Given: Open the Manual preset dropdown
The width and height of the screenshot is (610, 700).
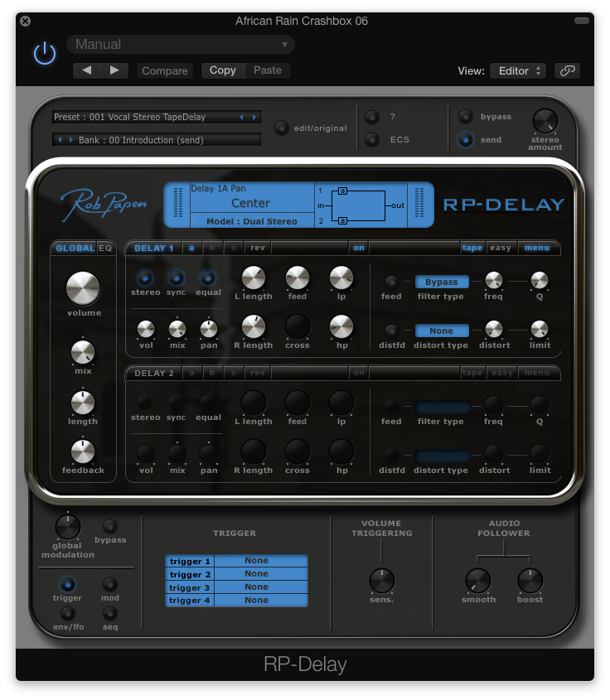Looking at the screenshot, I should [181, 44].
